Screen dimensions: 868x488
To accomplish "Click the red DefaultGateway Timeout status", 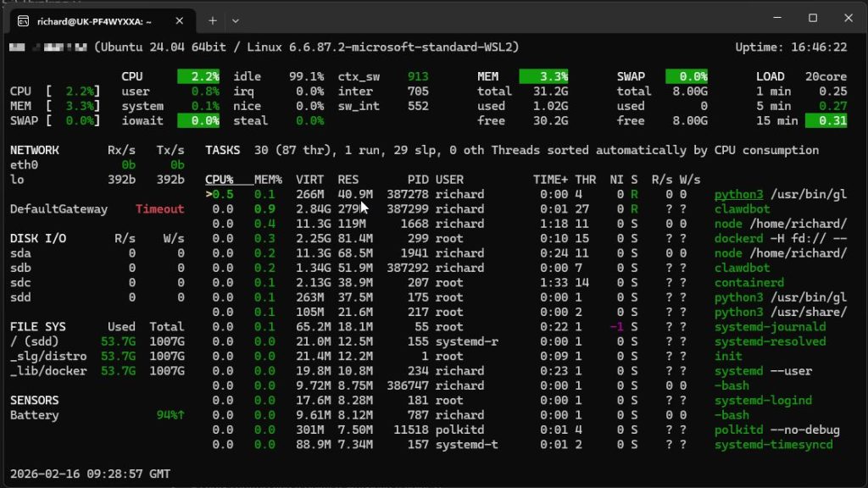I will (159, 209).
